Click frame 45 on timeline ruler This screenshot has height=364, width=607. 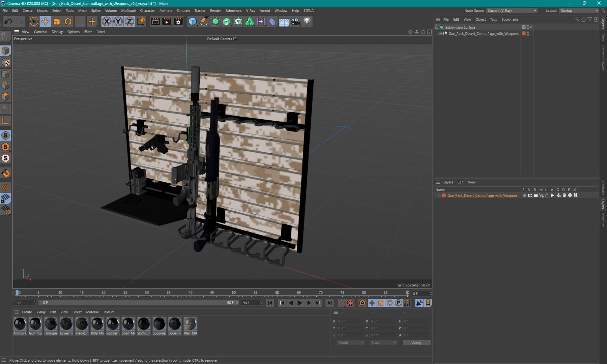(212, 293)
